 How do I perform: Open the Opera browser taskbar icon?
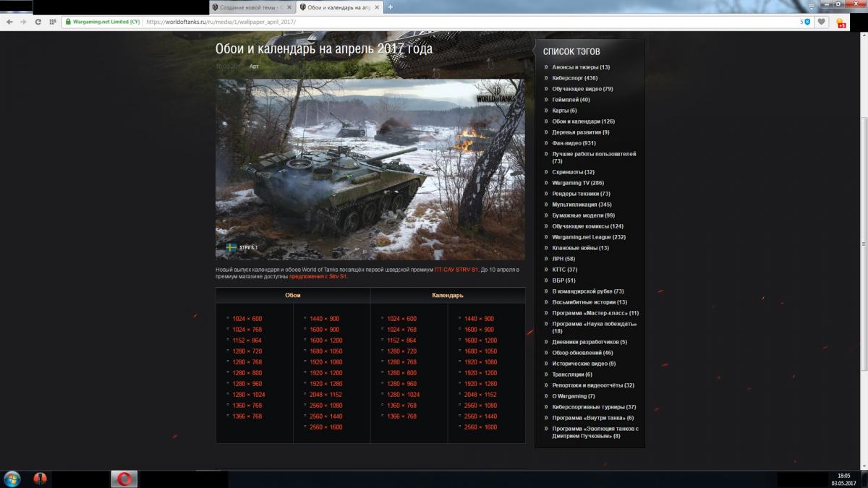[x=124, y=479]
